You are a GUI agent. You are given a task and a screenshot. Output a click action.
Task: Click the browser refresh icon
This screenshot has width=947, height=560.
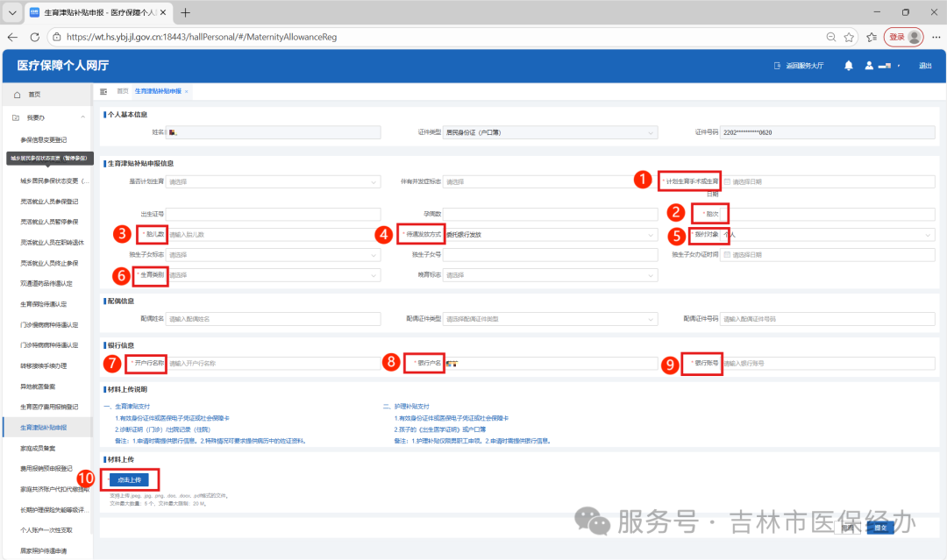[x=35, y=37]
